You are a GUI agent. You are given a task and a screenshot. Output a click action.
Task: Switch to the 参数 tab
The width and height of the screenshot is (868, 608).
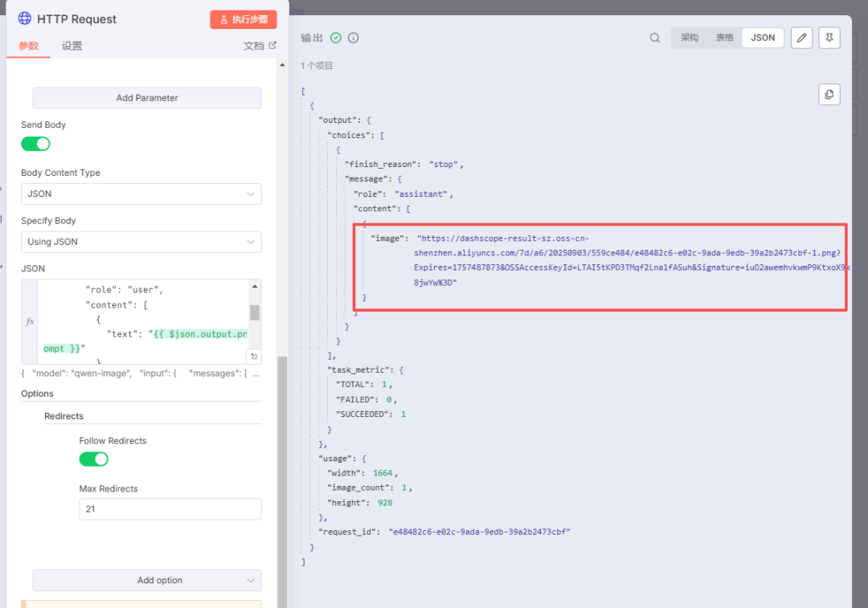(28, 46)
